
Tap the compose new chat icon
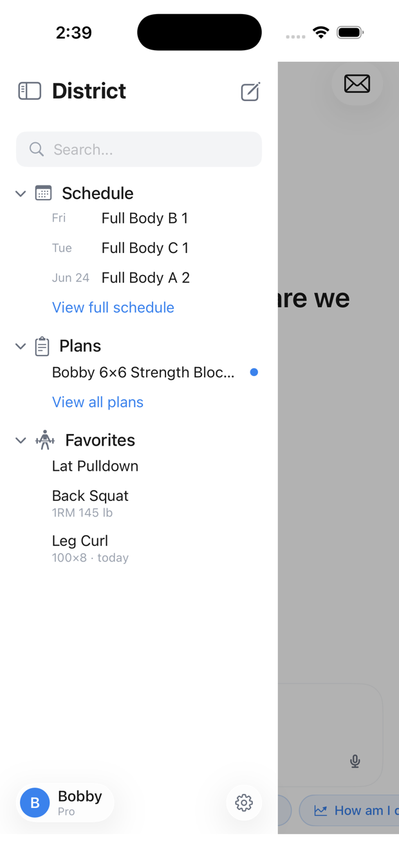(x=250, y=91)
